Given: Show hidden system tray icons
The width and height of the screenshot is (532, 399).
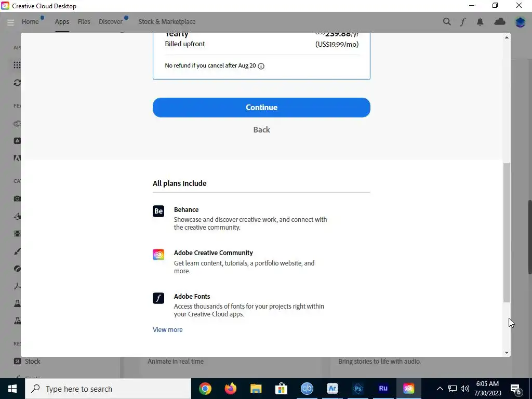Looking at the screenshot, I should 440,389.
